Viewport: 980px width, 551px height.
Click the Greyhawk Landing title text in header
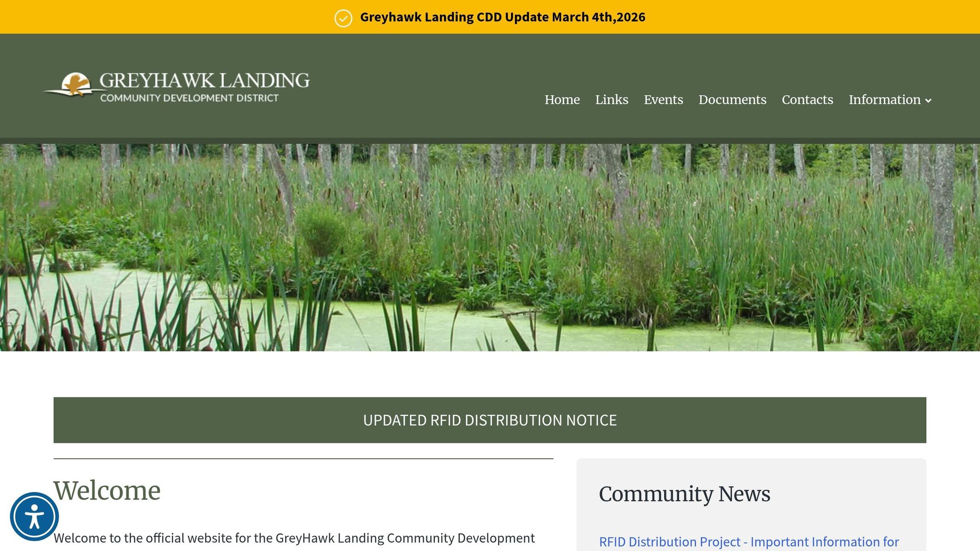(x=204, y=80)
